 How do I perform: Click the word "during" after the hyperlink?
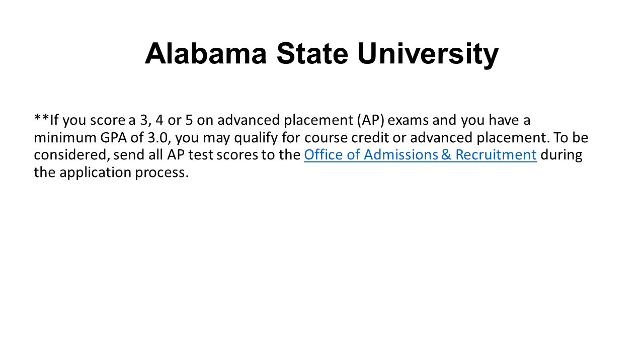tap(561, 155)
